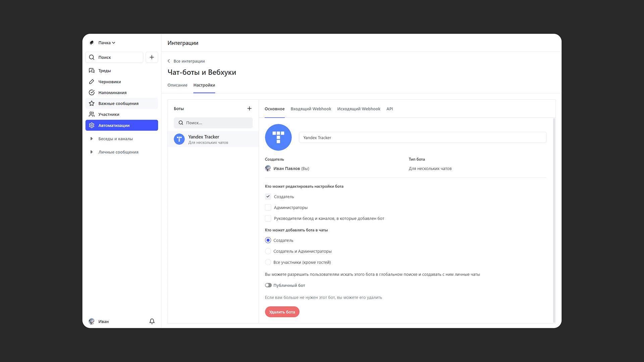Click the notifications bell icon

point(152,321)
